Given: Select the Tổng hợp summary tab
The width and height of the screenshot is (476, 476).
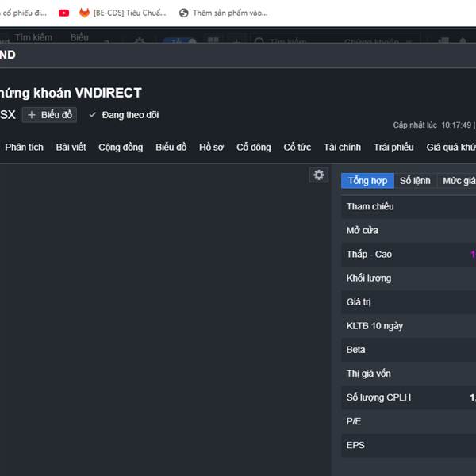Looking at the screenshot, I should 367,181.
